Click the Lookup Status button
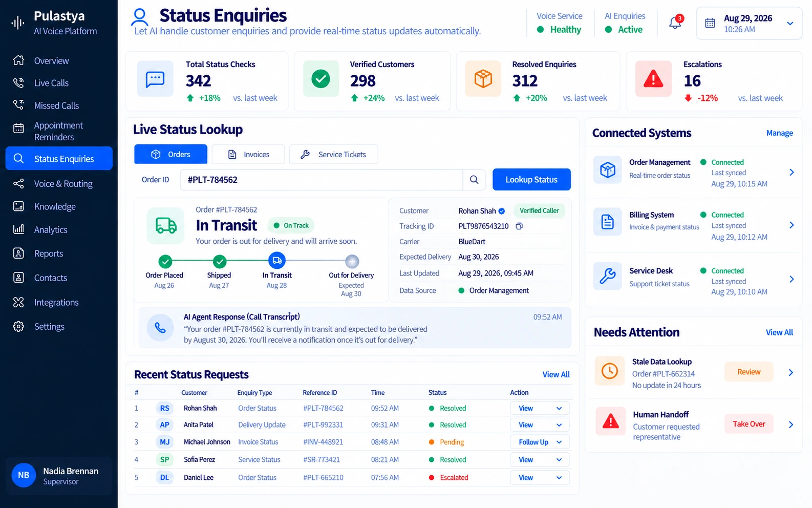 (531, 180)
